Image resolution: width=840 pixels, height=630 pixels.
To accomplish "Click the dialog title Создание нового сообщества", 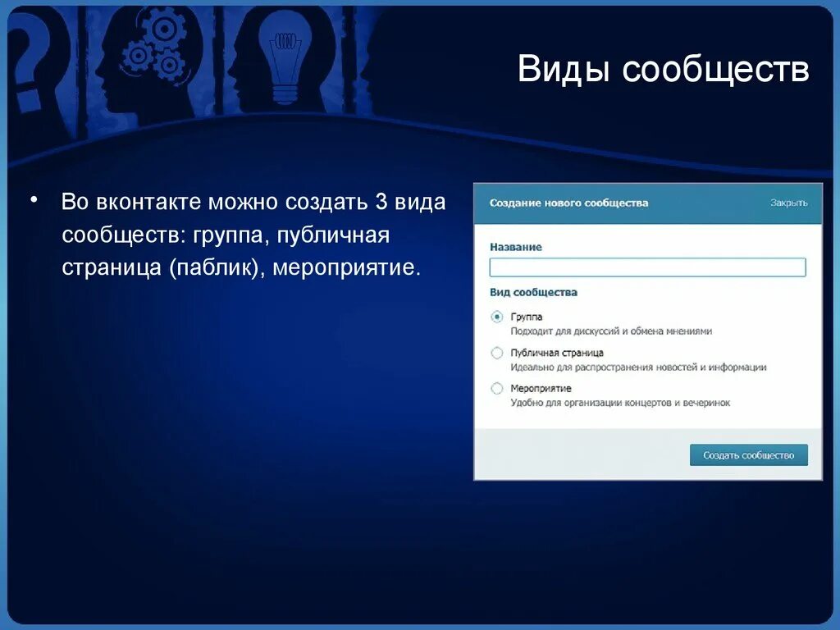I will pyautogui.click(x=569, y=203).
